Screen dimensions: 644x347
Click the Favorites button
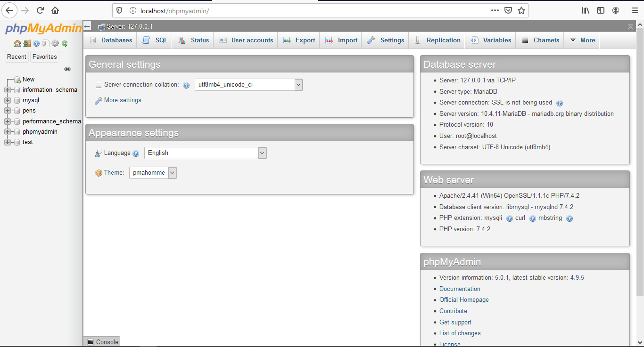point(45,57)
